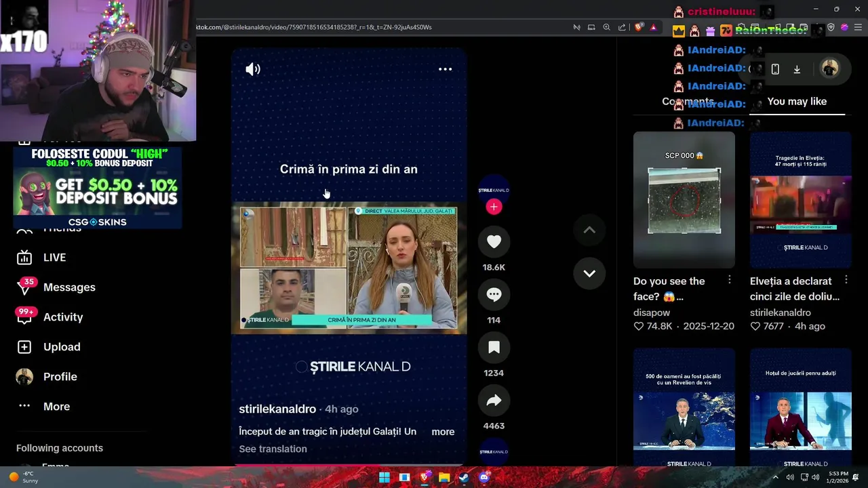Click the Brave browser taskbar icon
Image resolution: width=868 pixels, height=488 pixels.
click(425, 477)
